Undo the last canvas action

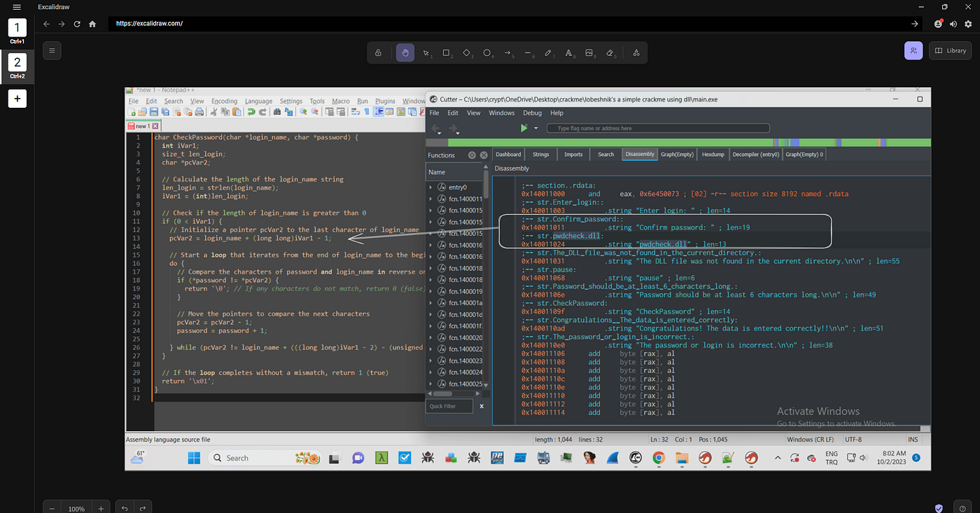click(x=125, y=509)
